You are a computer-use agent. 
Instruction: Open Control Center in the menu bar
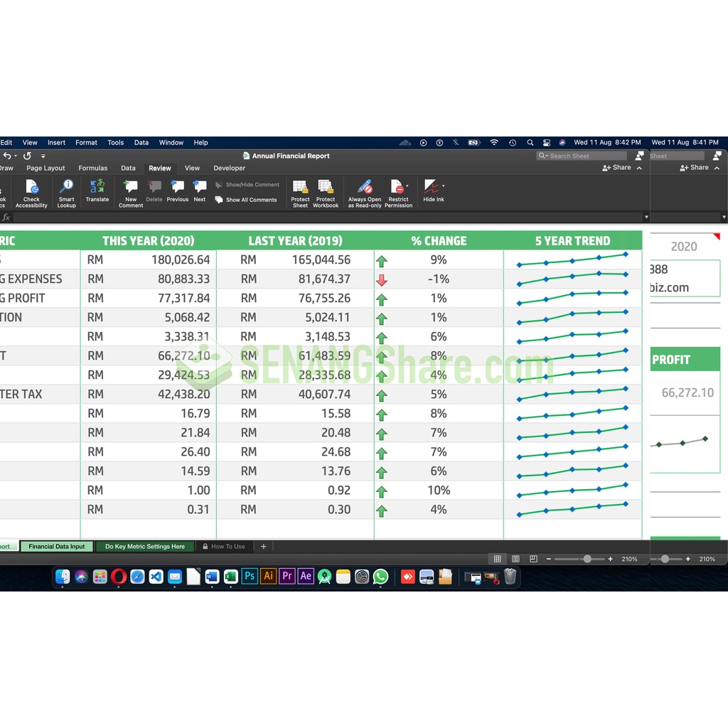547,142
